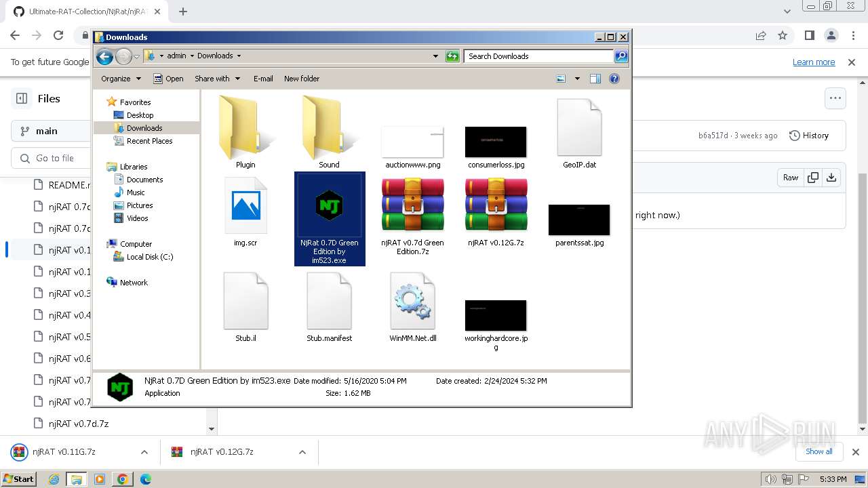The height and width of the screenshot is (488, 868).
Task: Open Windows Start menu
Action: (18, 479)
